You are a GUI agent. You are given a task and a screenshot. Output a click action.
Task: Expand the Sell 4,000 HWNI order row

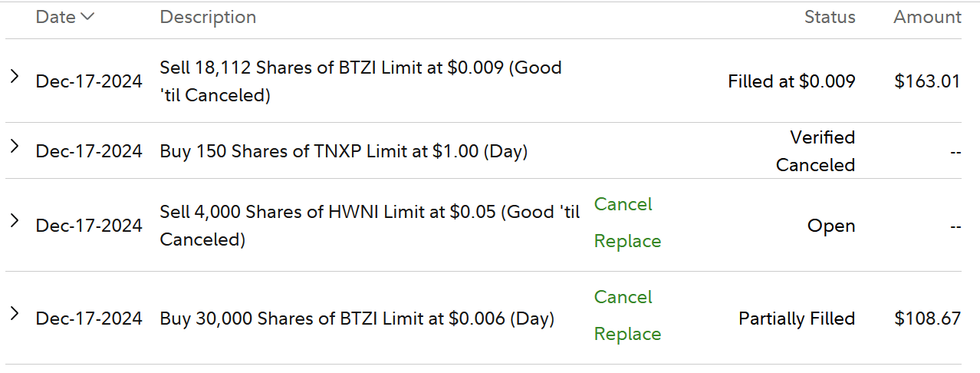pos(14,220)
